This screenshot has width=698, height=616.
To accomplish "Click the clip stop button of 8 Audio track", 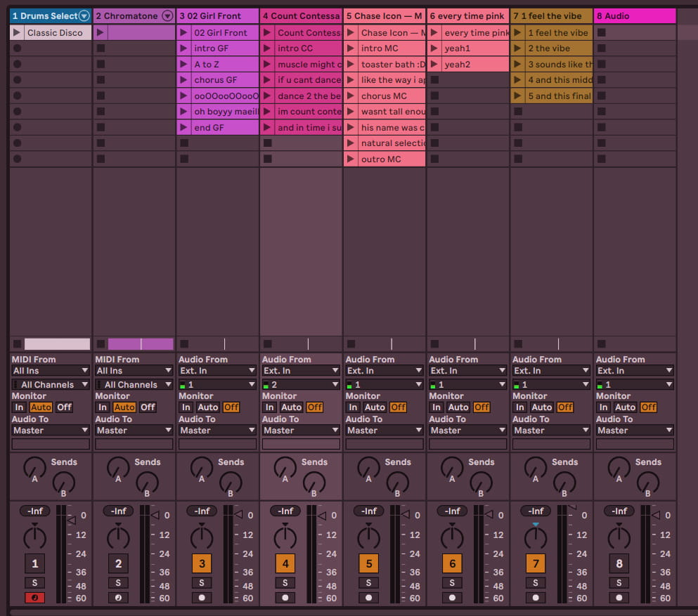I will pyautogui.click(x=602, y=343).
